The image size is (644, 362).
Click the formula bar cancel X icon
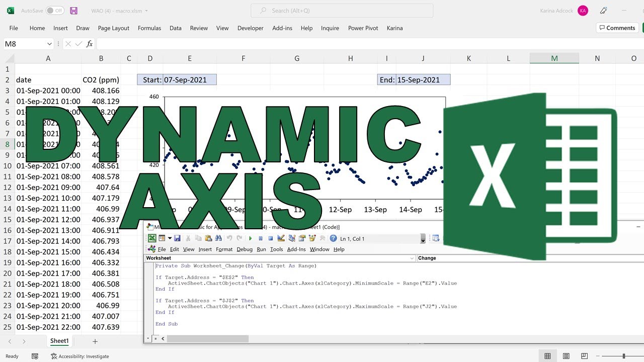tap(68, 44)
